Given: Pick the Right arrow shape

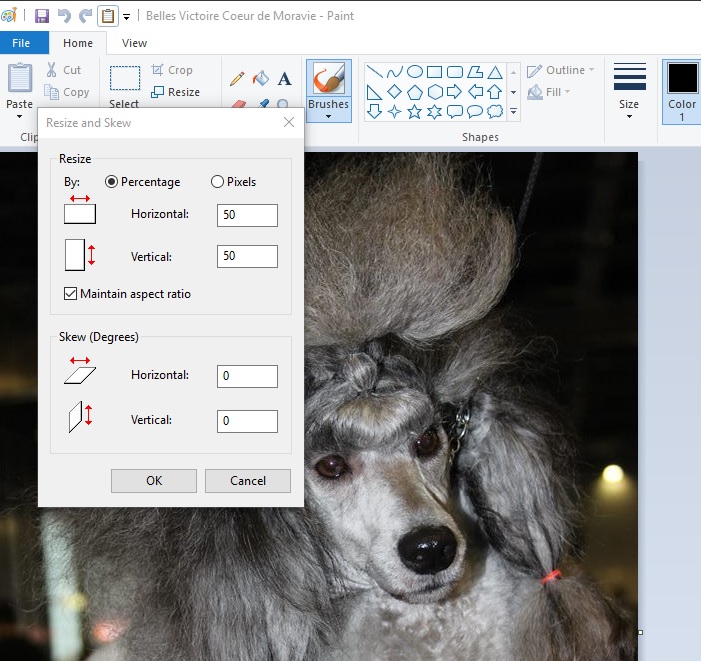Looking at the screenshot, I should tap(454, 92).
